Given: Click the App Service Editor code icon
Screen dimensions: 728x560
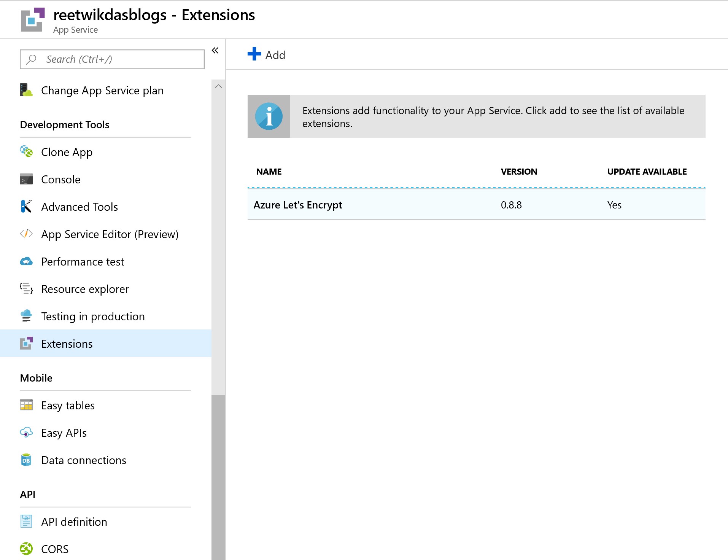Looking at the screenshot, I should pyautogui.click(x=26, y=234).
